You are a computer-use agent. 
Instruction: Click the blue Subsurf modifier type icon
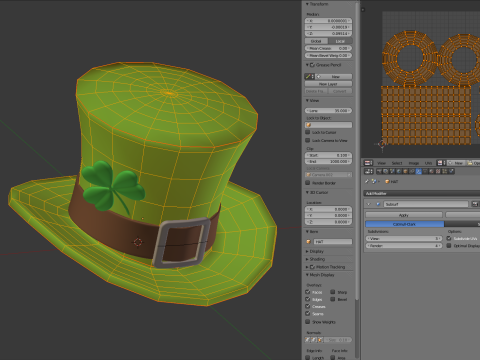(378, 204)
